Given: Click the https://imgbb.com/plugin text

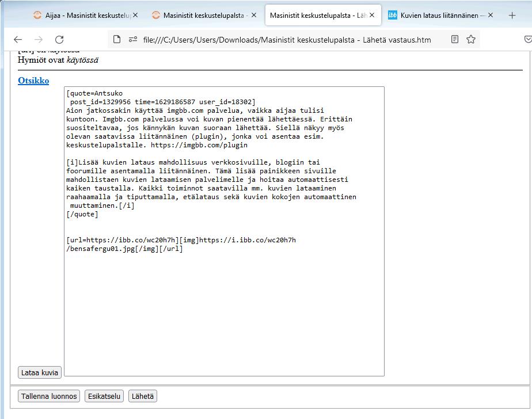Looking at the screenshot, I should pos(199,145).
